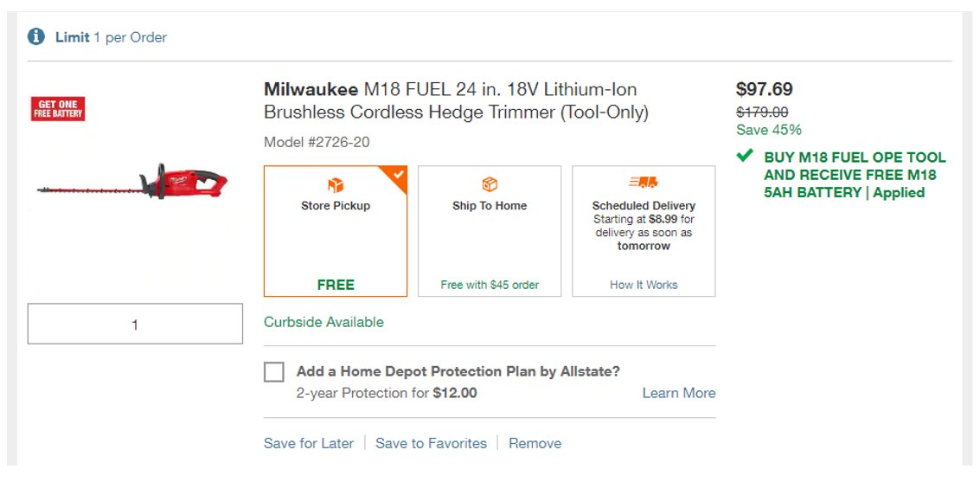This screenshot has height=482, width=980.
Task: Click the green checkmark by the applied promotion
Action: coord(745,155)
